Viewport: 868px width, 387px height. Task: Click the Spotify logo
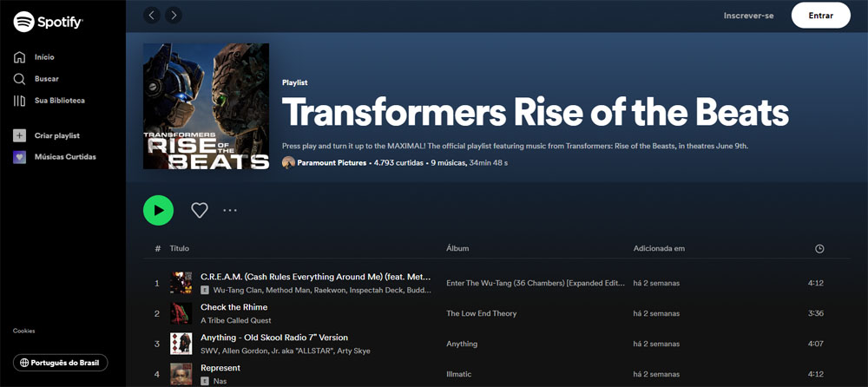click(x=48, y=23)
